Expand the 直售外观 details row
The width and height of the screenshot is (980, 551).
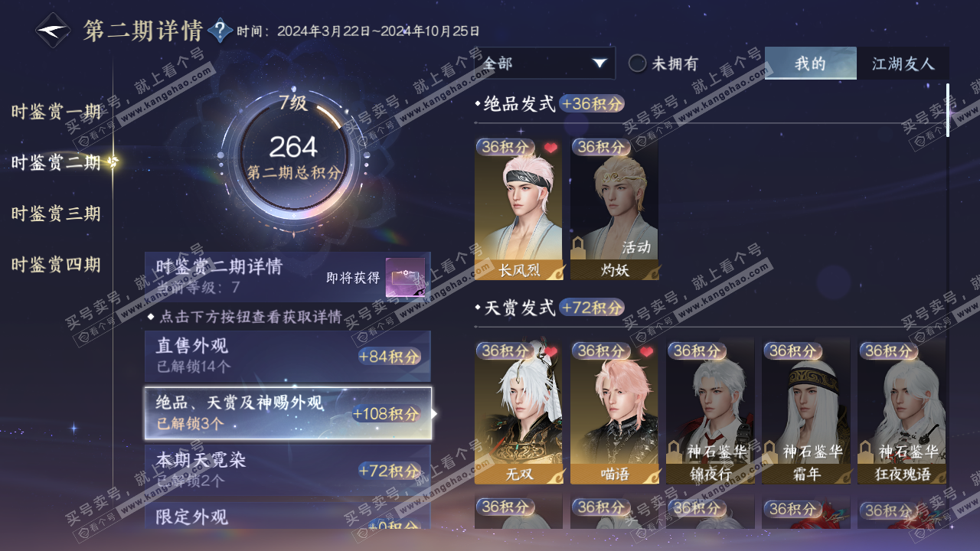288,356
